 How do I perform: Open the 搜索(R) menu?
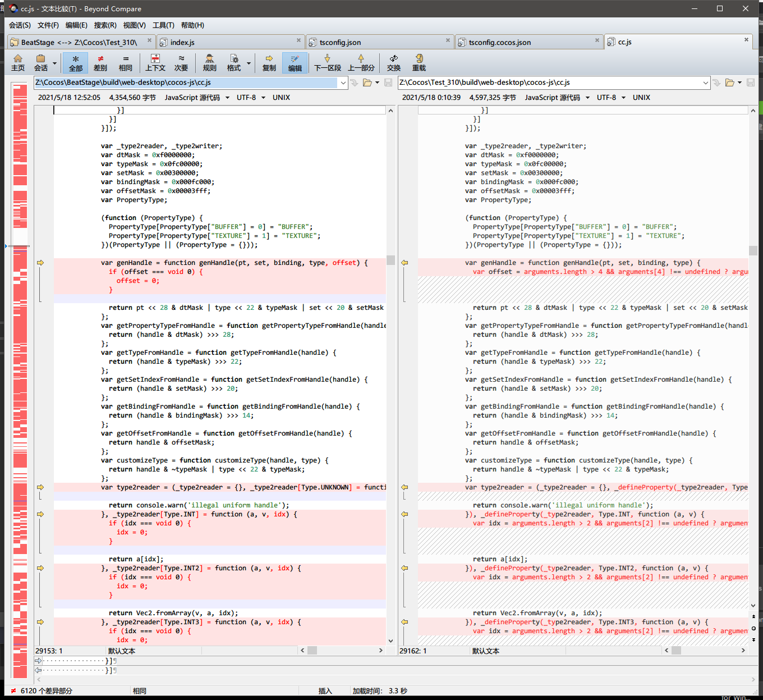pos(105,25)
